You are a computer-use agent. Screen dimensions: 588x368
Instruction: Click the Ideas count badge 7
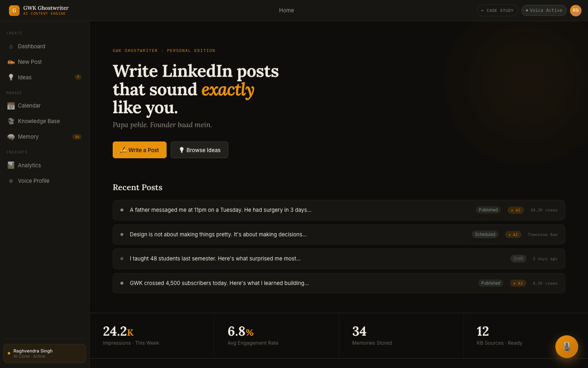tap(78, 77)
